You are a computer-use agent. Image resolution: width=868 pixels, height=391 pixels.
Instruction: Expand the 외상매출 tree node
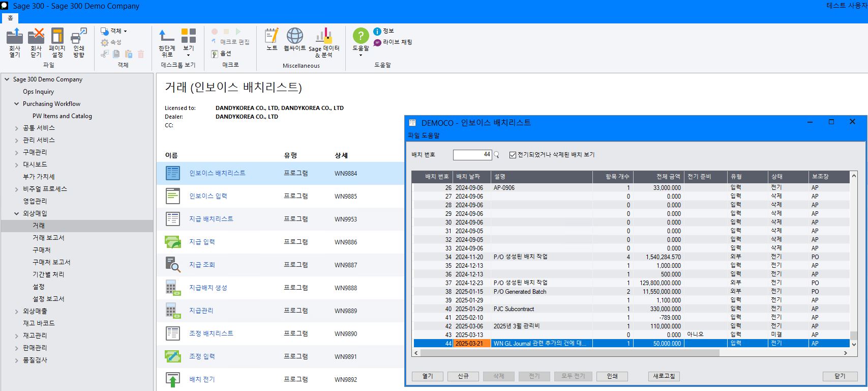17,312
